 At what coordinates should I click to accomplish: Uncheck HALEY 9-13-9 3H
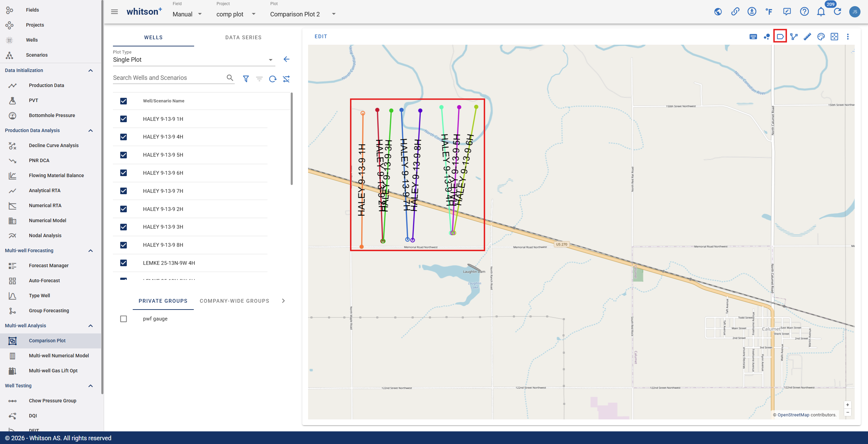(x=124, y=227)
